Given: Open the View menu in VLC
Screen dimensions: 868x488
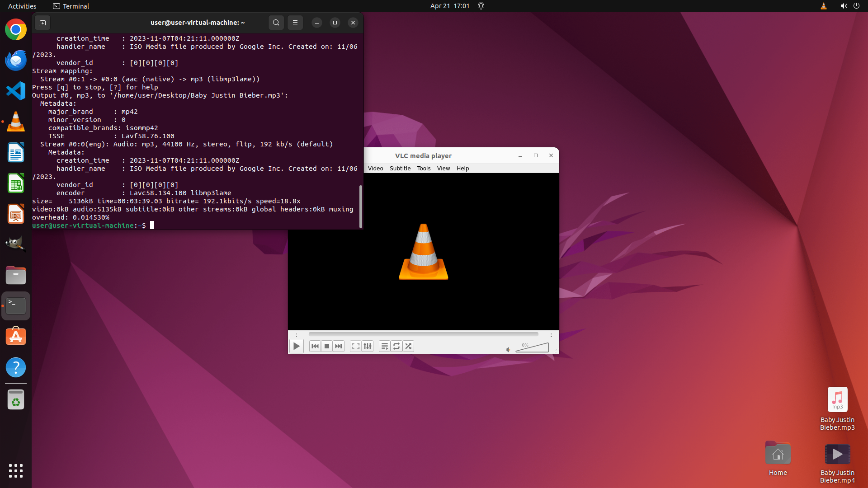Looking at the screenshot, I should (443, 168).
